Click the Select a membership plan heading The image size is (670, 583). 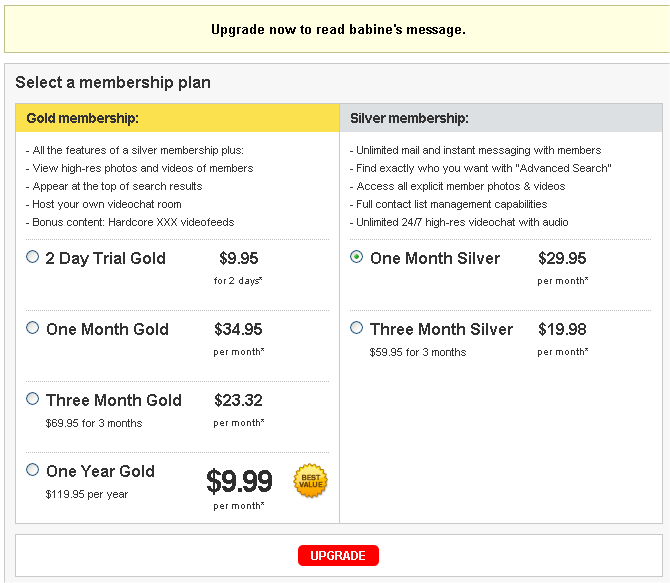coord(113,82)
